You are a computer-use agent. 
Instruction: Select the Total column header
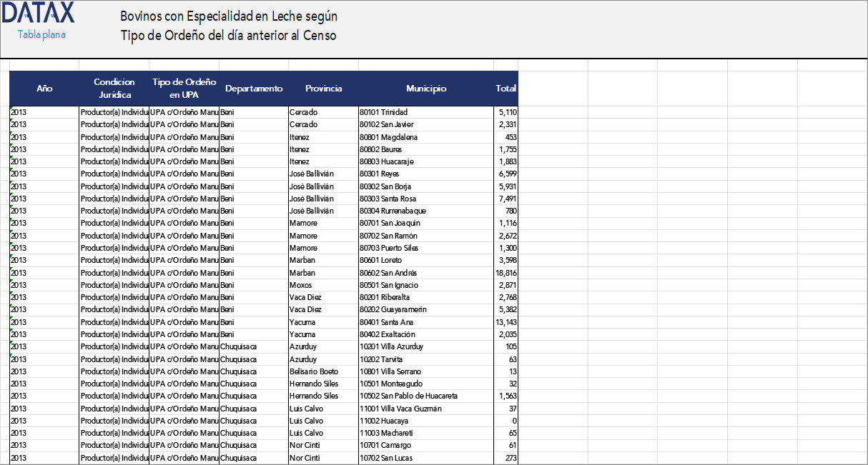(x=505, y=89)
